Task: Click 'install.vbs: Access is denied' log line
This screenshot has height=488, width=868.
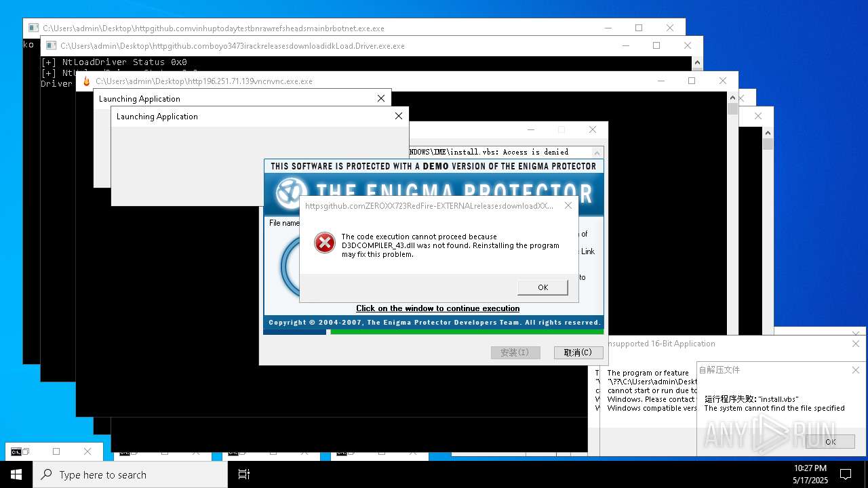Action: pyautogui.click(x=490, y=152)
